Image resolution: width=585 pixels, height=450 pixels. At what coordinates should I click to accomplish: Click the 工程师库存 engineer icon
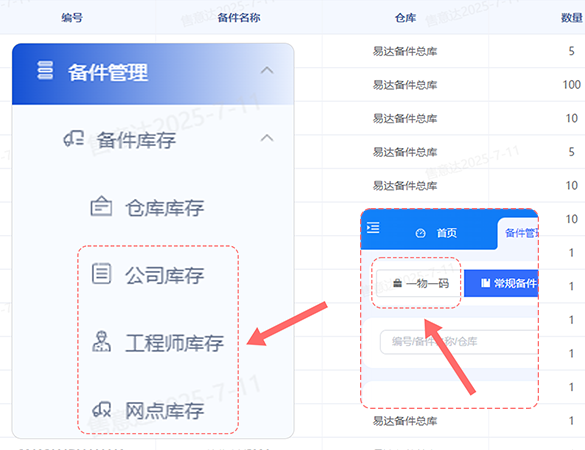tap(101, 341)
